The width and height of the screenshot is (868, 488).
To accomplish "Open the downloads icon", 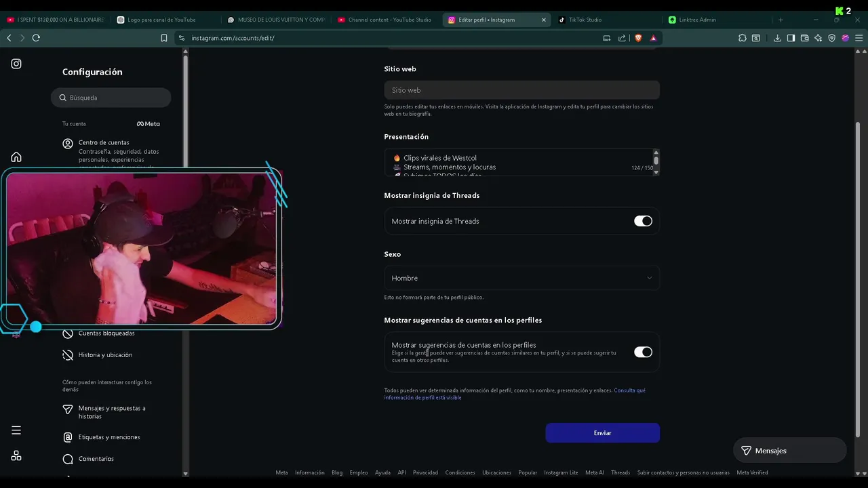I will pos(777,38).
